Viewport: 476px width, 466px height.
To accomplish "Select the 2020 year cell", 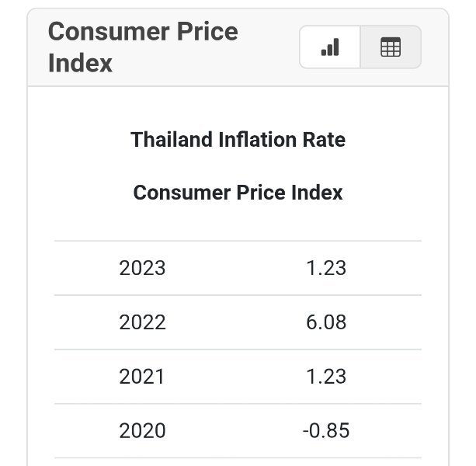I will (142, 431).
